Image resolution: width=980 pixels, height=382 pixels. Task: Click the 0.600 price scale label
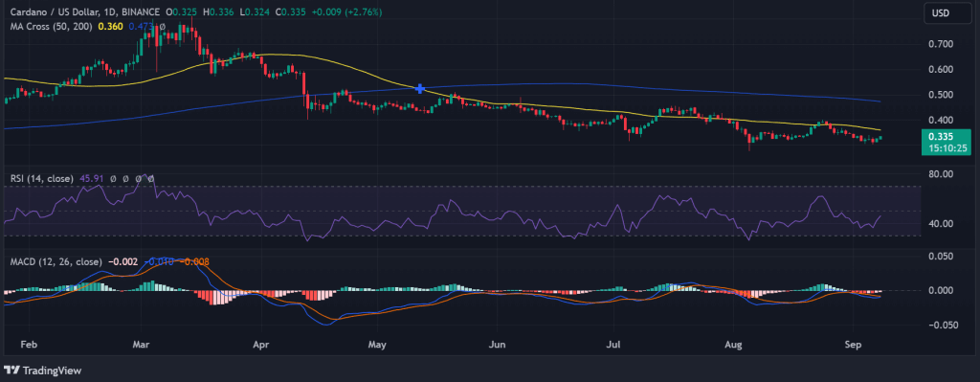coord(941,69)
